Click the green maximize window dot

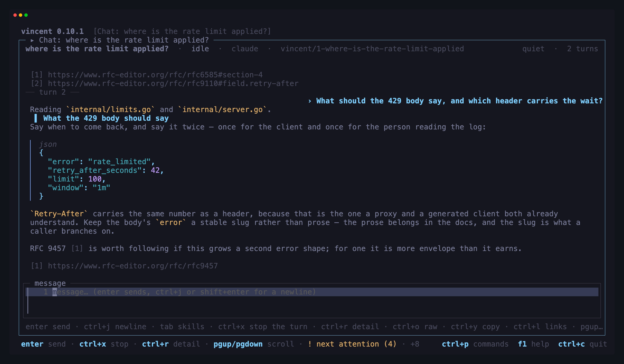point(26,15)
